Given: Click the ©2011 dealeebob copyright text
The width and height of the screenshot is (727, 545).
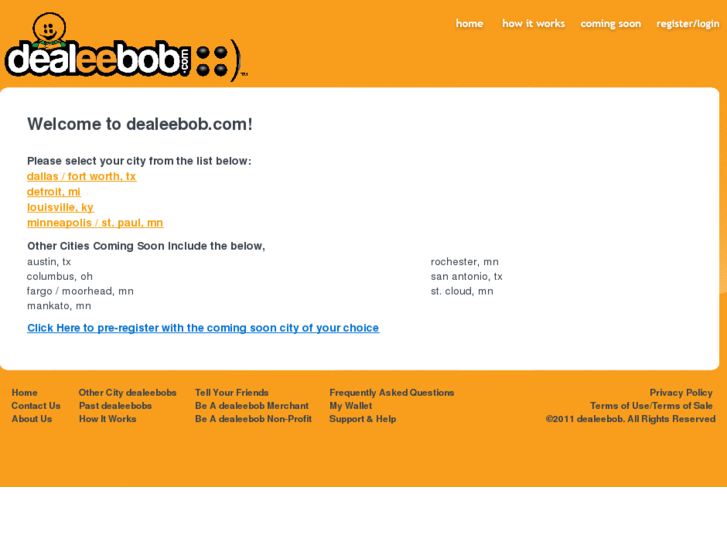Looking at the screenshot, I should [631, 419].
